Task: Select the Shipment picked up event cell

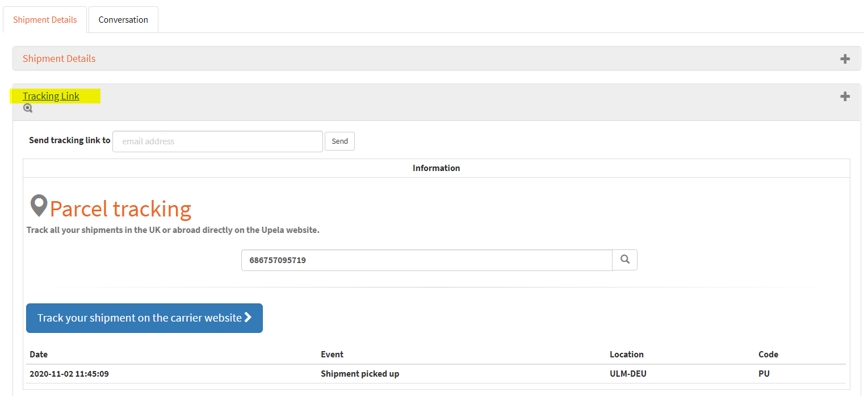Action: pyautogui.click(x=360, y=374)
